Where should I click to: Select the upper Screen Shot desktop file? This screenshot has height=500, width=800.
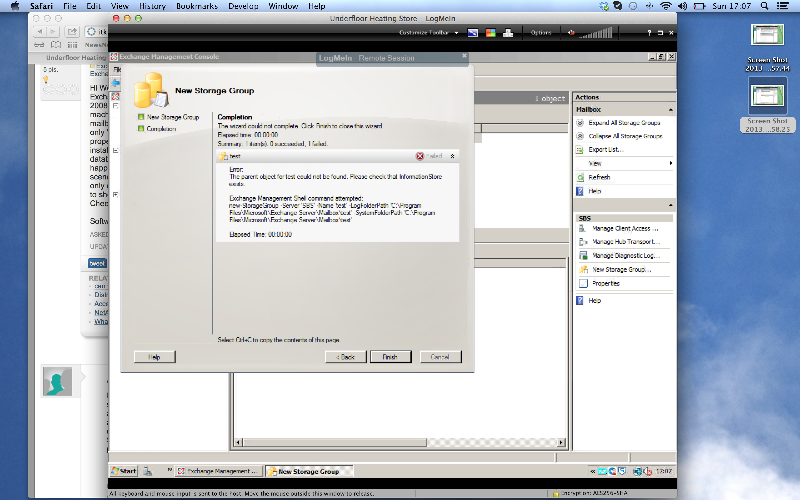coord(767,48)
